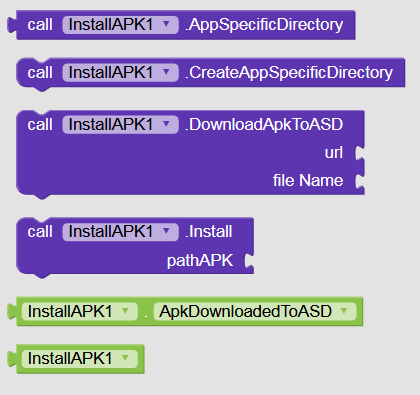Select the pathAPK parameter label
This screenshot has width=420, height=395.
coord(200,261)
